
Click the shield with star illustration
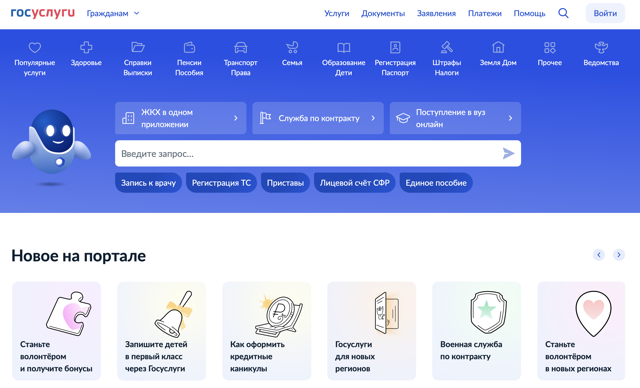coord(488,313)
